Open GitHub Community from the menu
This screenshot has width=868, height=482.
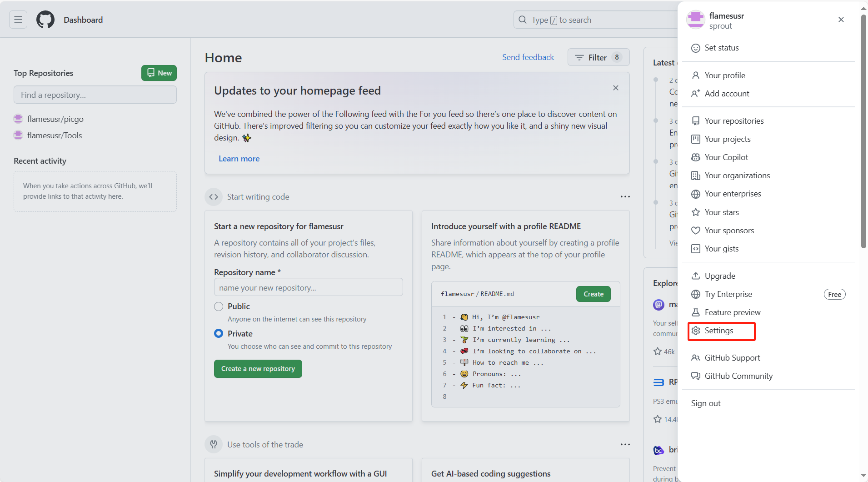[x=768, y=376]
